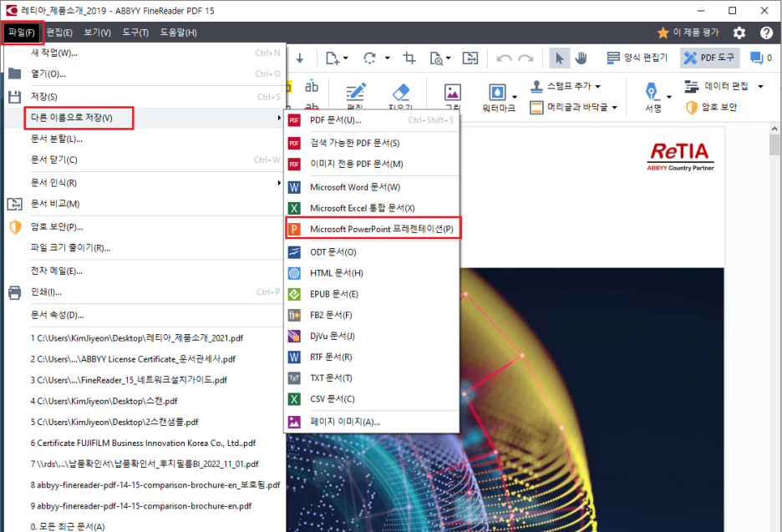
Task: Expand the 서명 dropdown arrow
Action: tap(669, 97)
